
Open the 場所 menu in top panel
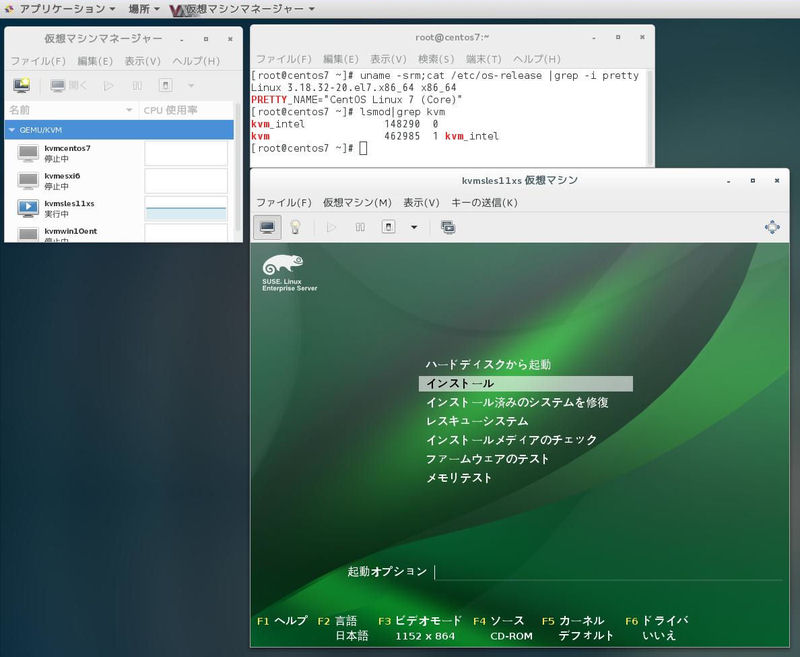coord(144,9)
